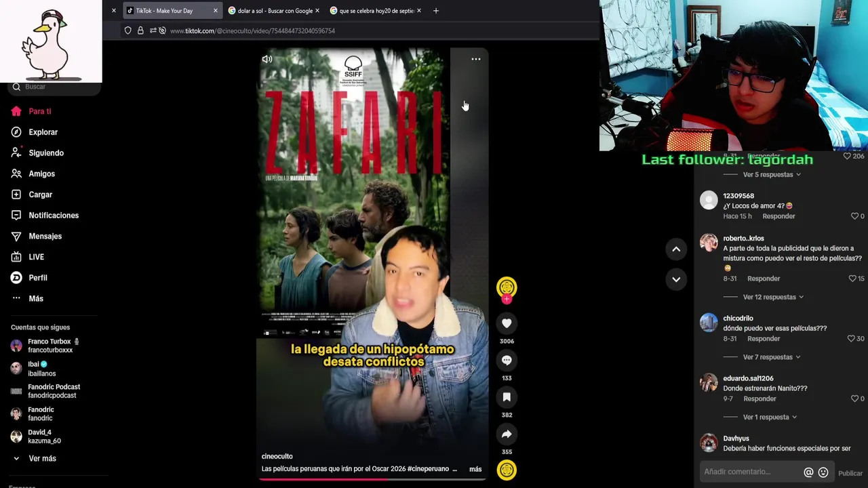Open the video three-dots options menu

pyautogui.click(x=476, y=59)
